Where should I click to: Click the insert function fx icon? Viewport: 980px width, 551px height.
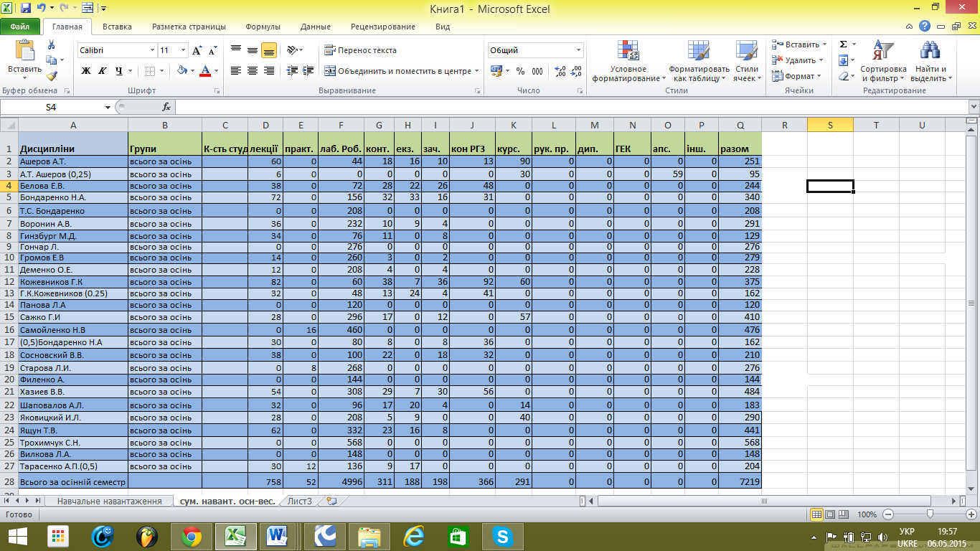pyautogui.click(x=166, y=107)
